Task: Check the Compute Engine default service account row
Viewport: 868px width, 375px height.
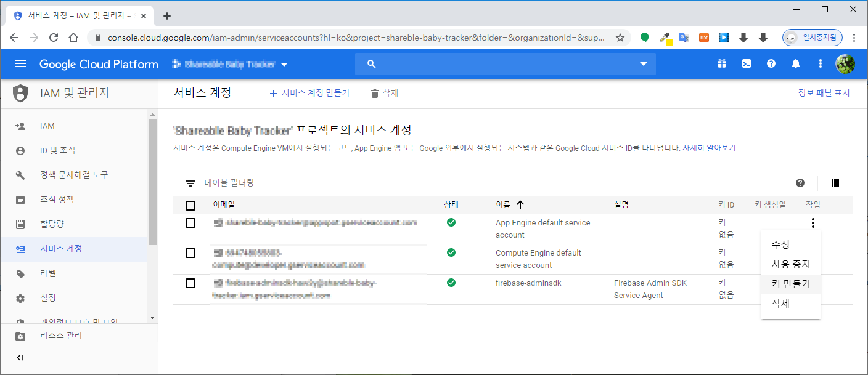Action: click(190, 253)
